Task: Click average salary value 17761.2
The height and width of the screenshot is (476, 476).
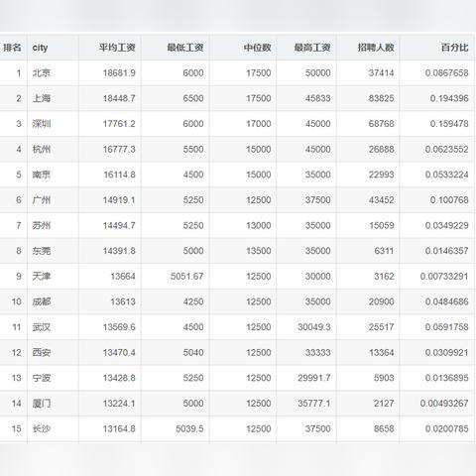Action: tap(119, 124)
